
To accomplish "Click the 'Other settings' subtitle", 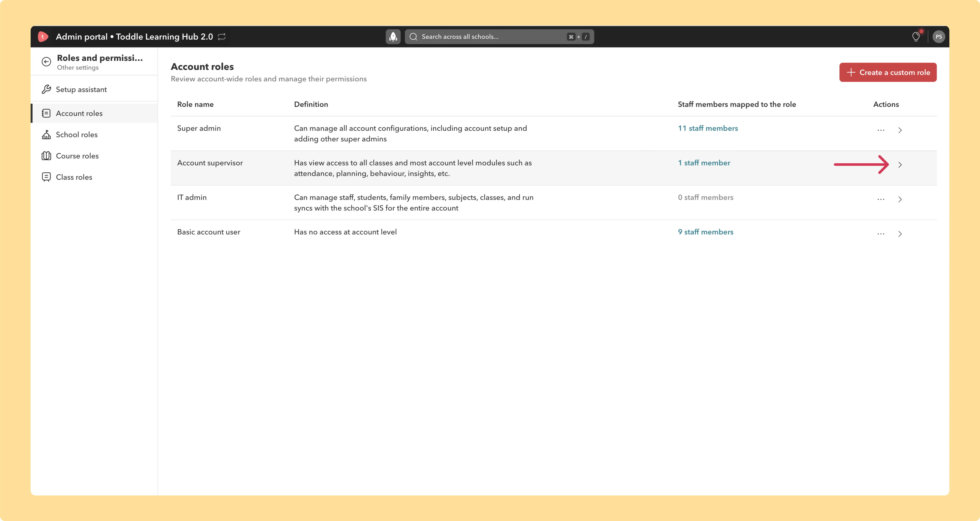I will (x=78, y=68).
